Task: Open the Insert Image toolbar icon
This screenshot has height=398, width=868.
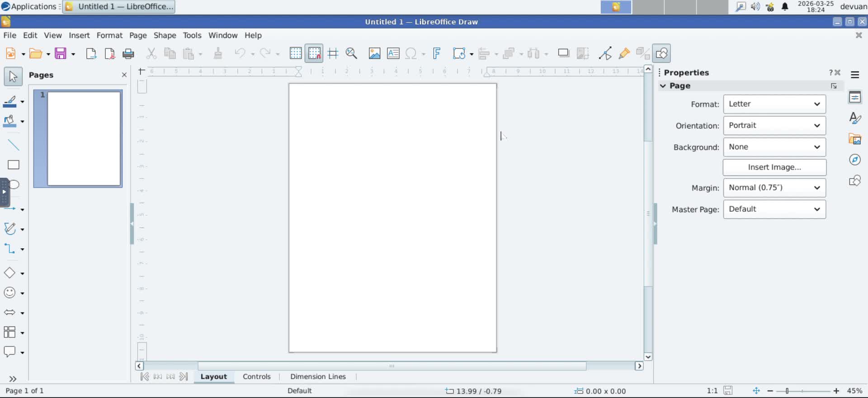Action: (x=374, y=53)
